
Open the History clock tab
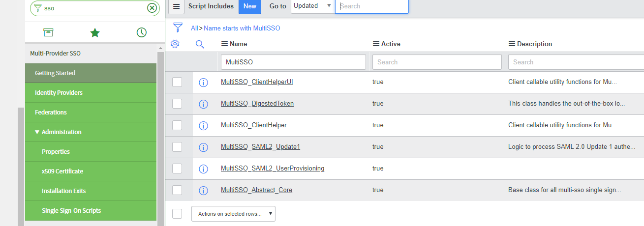[141, 32]
